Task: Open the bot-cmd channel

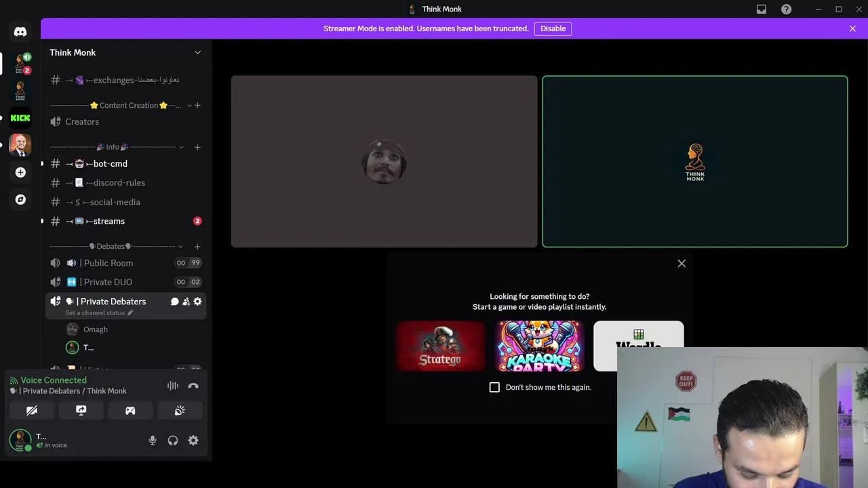Action: (x=125, y=164)
